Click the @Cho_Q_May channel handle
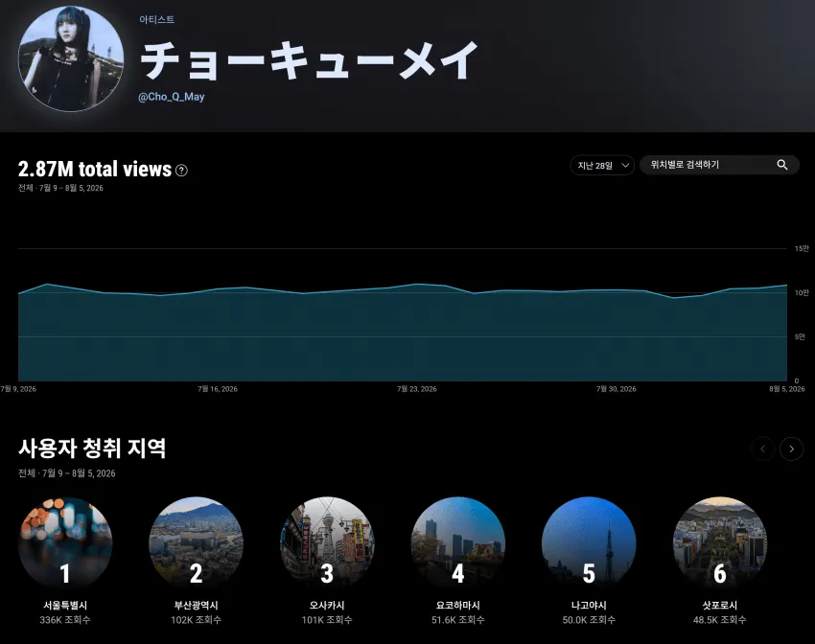 click(172, 97)
